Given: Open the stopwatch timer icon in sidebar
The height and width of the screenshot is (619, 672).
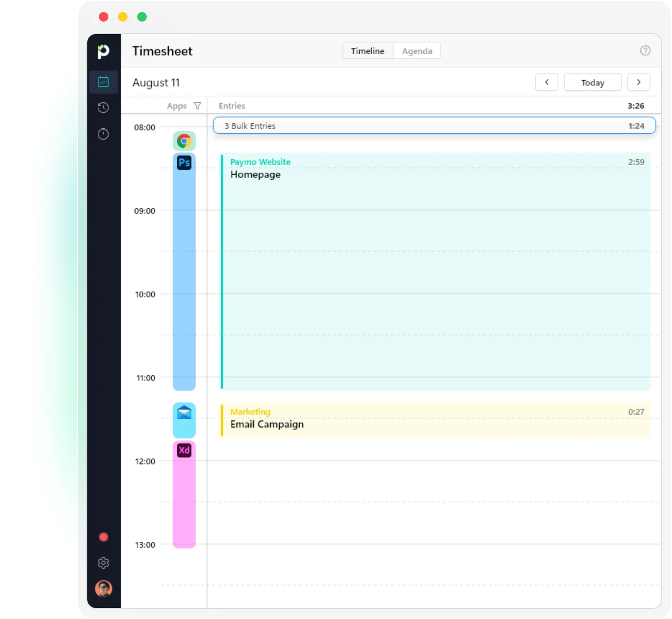Looking at the screenshot, I should tap(103, 134).
